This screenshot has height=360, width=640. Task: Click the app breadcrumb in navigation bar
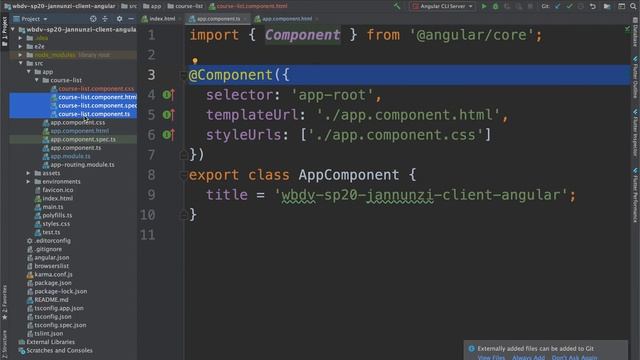click(152, 6)
